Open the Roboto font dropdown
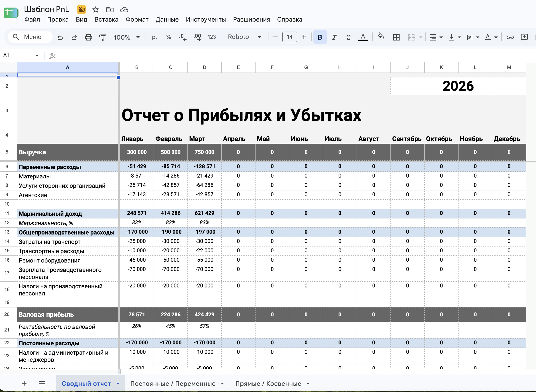The height and width of the screenshot is (392, 536). 244,37
